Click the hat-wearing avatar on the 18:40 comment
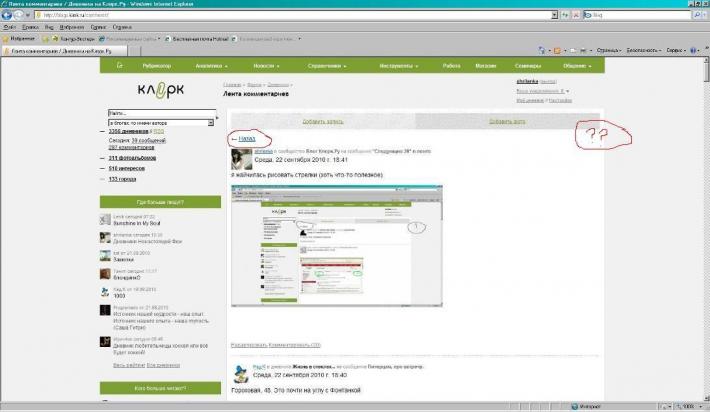Viewport: 710px width, 412px height. [x=240, y=374]
